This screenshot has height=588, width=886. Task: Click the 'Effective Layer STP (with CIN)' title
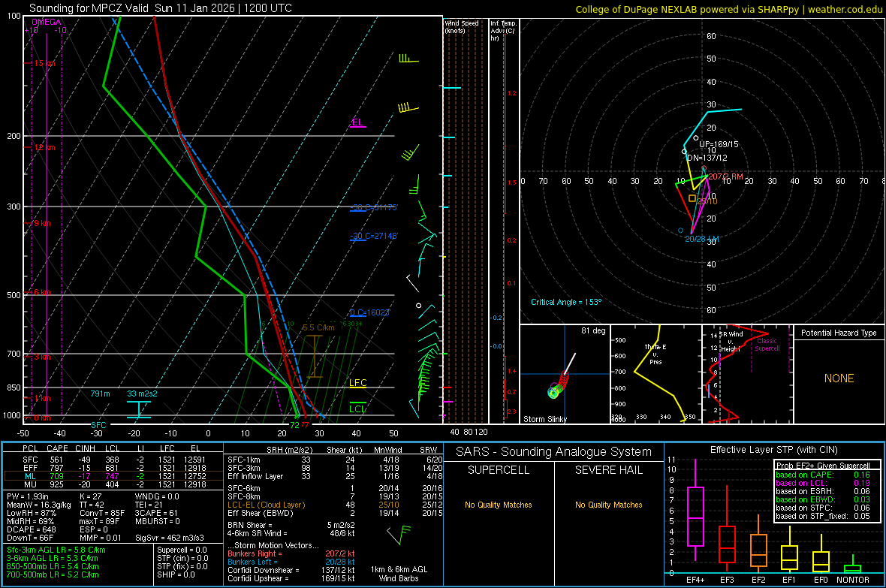[x=773, y=450]
